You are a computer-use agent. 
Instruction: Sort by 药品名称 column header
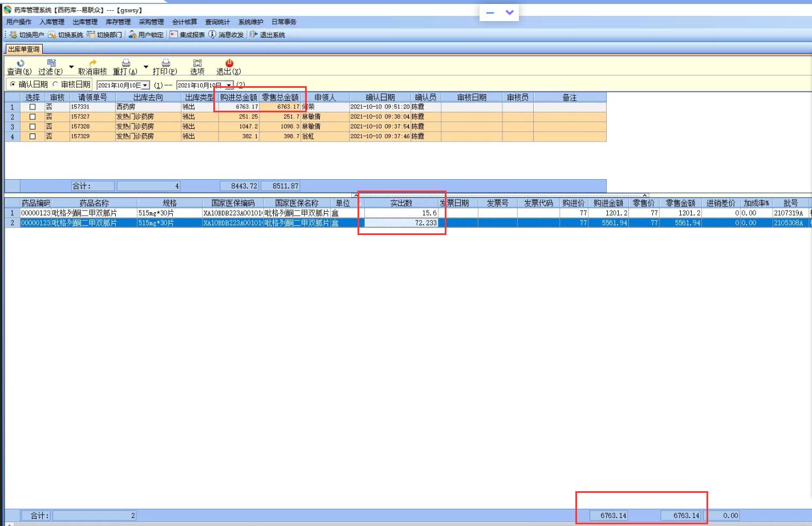94,203
